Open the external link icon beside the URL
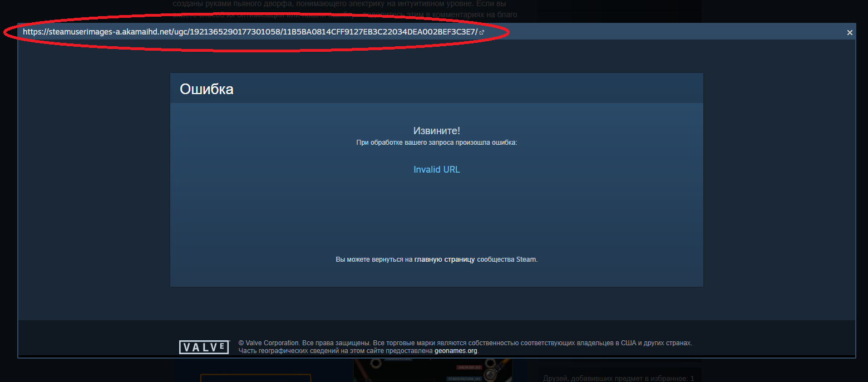This screenshot has width=868, height=382. (x=482, y=32)
